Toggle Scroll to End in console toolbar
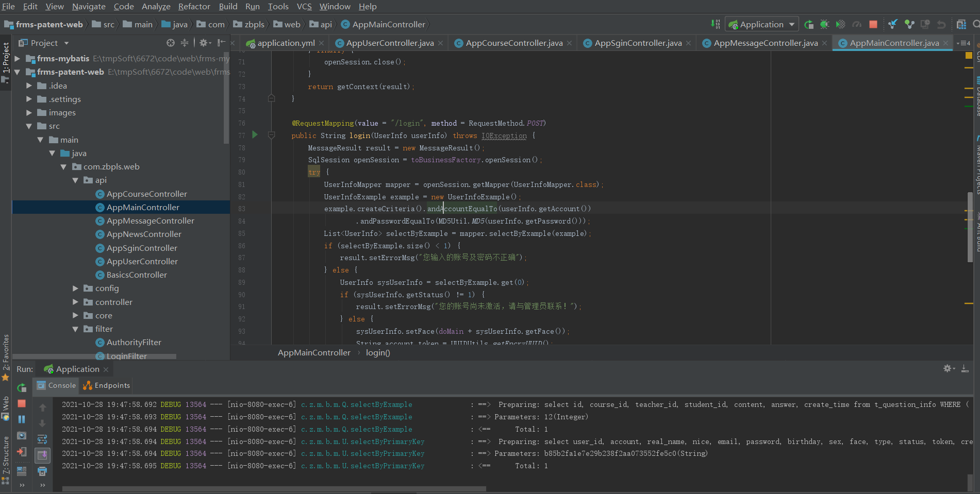 (42, 455)
